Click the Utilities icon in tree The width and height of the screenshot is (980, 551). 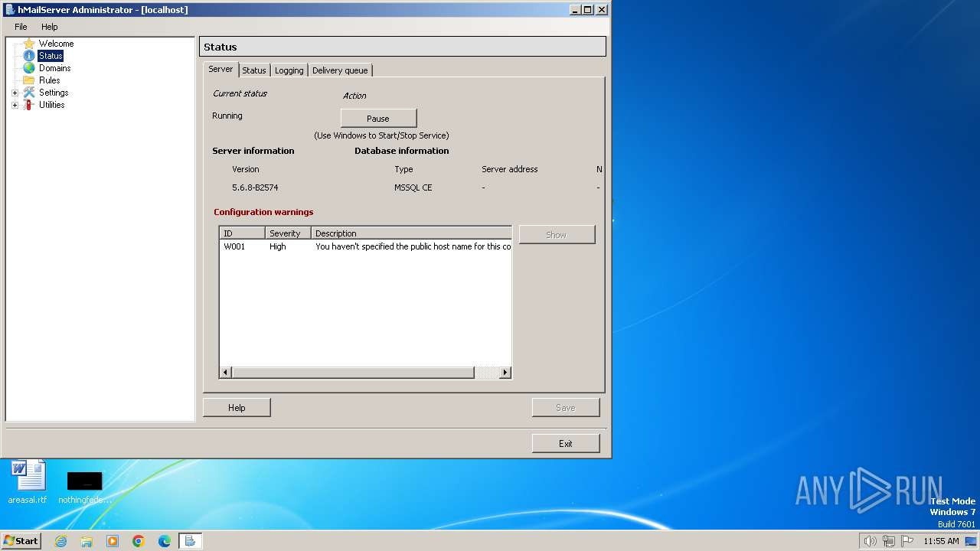[29, 105]
